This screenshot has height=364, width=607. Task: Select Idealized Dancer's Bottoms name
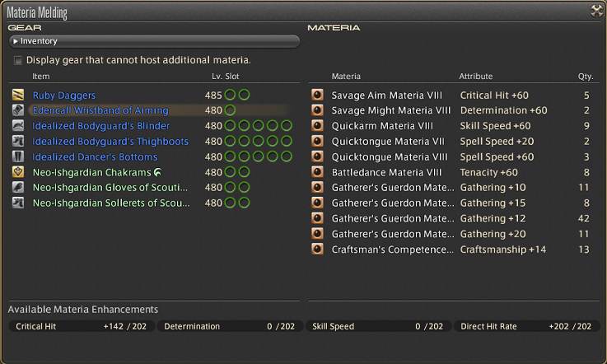pos(96,156)
